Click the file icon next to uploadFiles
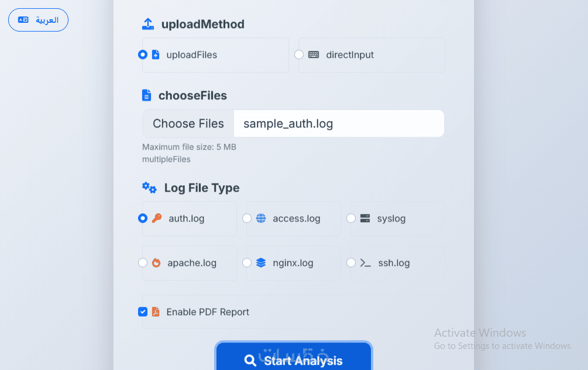 point(156,55)
